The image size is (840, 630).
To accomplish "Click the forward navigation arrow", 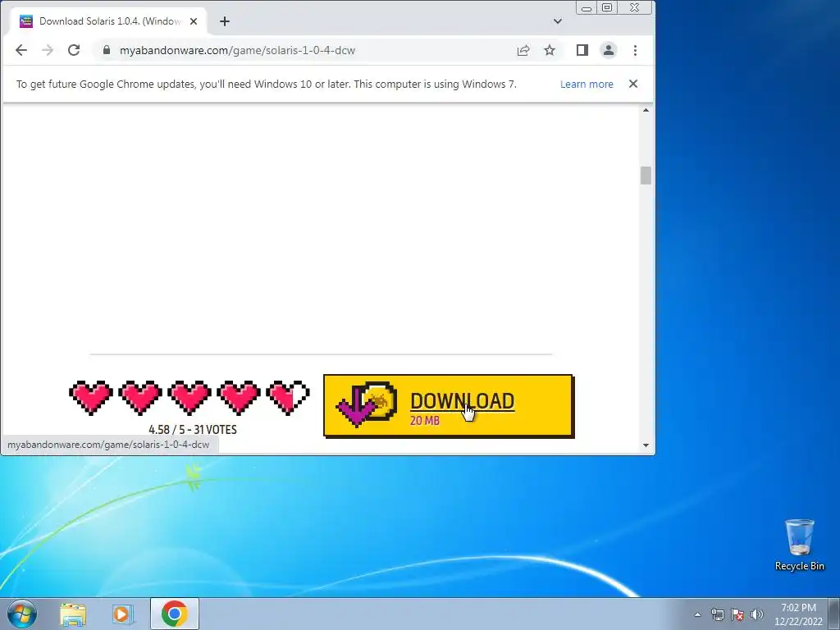I will [x=48, y=50].
